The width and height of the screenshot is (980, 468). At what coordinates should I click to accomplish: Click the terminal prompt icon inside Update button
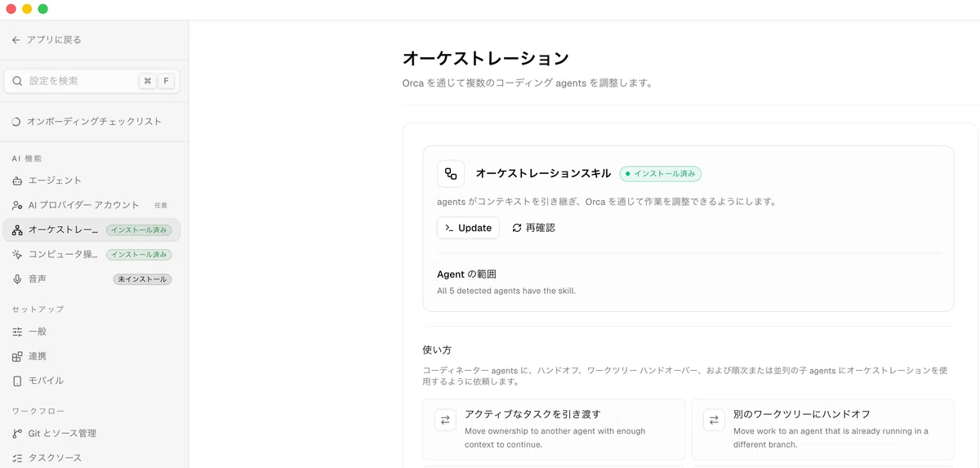pyautogui.click(x=449, y=228)
